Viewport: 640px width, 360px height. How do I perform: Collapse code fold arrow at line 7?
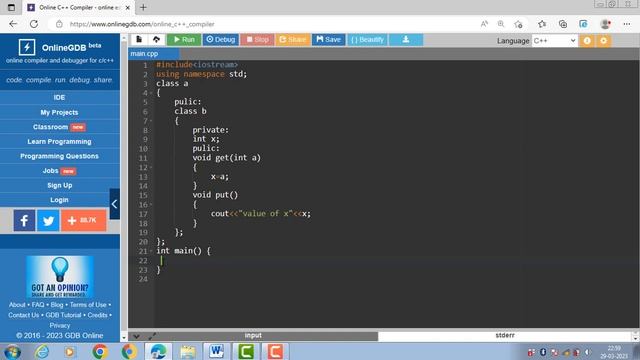pyautogui.click(x=151, y=121)
